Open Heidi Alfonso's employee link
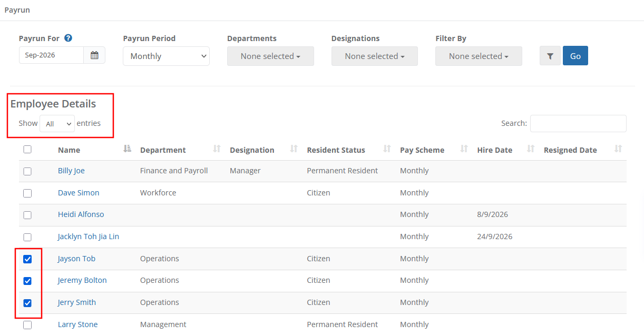 pyautogui.click(x=81, y=214)
